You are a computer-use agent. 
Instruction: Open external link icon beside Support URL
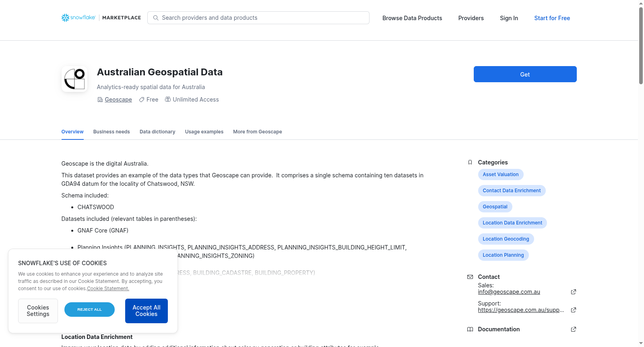(x=574, y=310)
